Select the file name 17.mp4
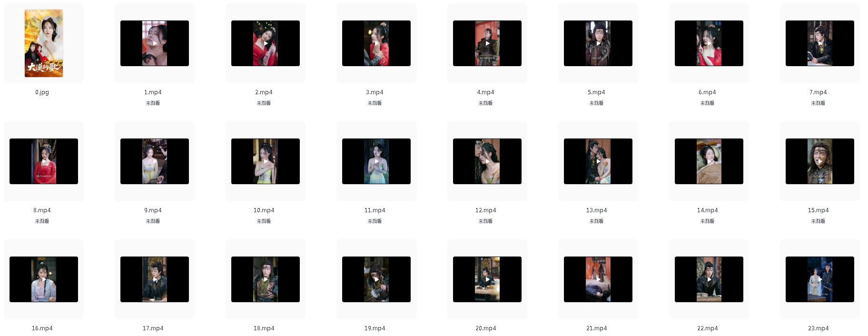The width and height of the screenshot is (868, 336). (x=153, y=328)
